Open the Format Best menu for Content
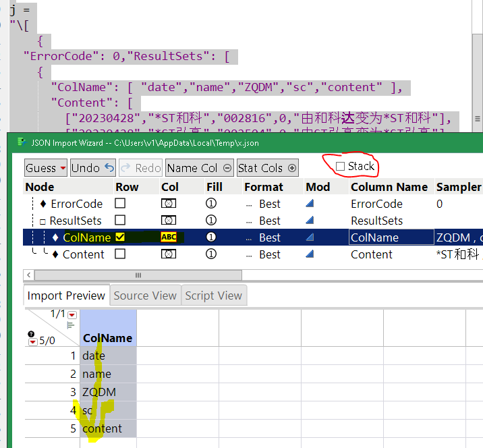Image resolution: width=483 pixels, height=448 pixels. [x=263, y=254]
